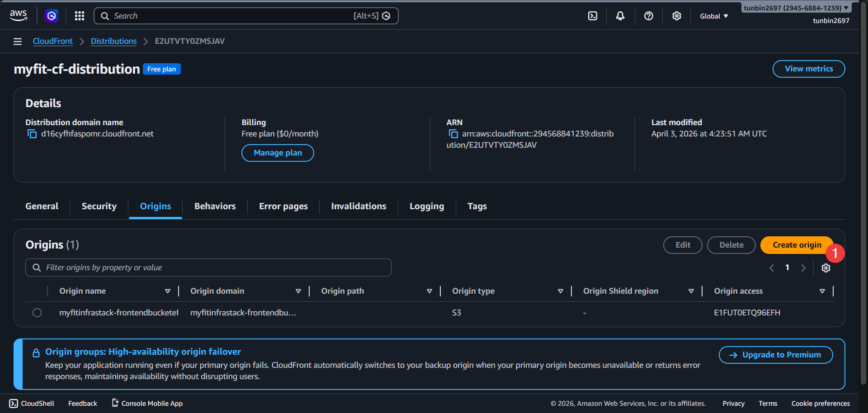Open Manage plan for billing
Screen dimensions: 868x413
pyautogui.click(x=278, y=153)
